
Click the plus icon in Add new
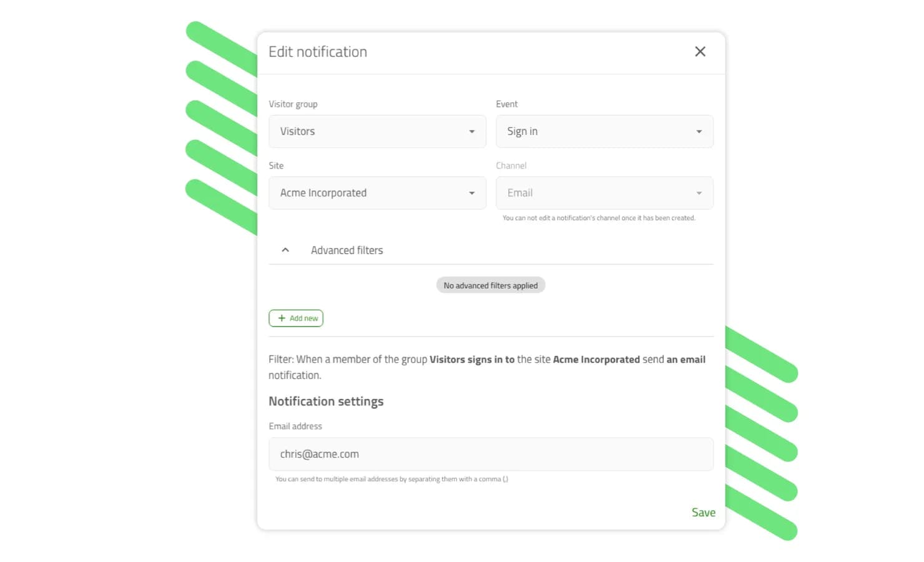[x=282, y=318]
